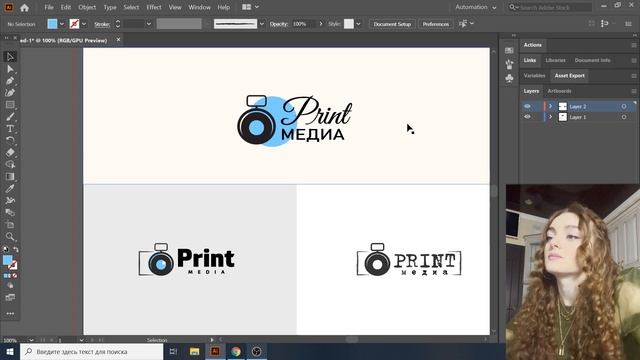Screen dimensions: 640x360
Task: Click the target circle of Layer 2
Action: click(624, 107)
